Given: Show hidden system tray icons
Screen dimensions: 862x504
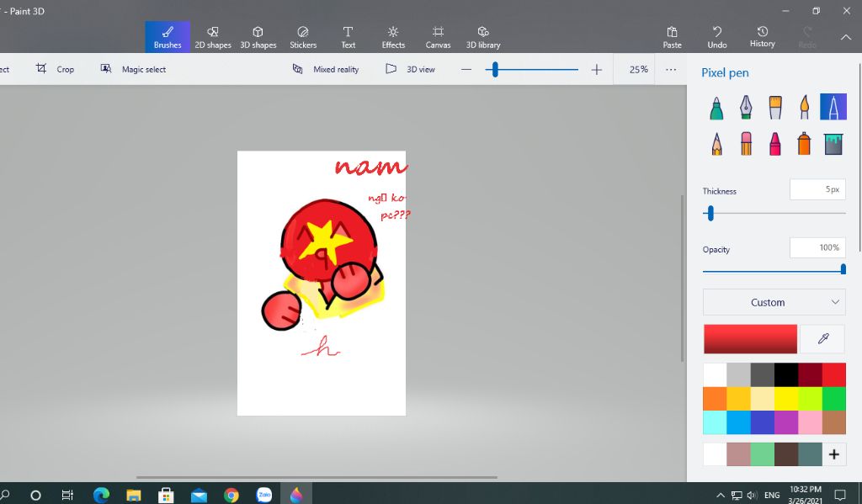Looking at the screenshot, I should click(x=721, y=495).
